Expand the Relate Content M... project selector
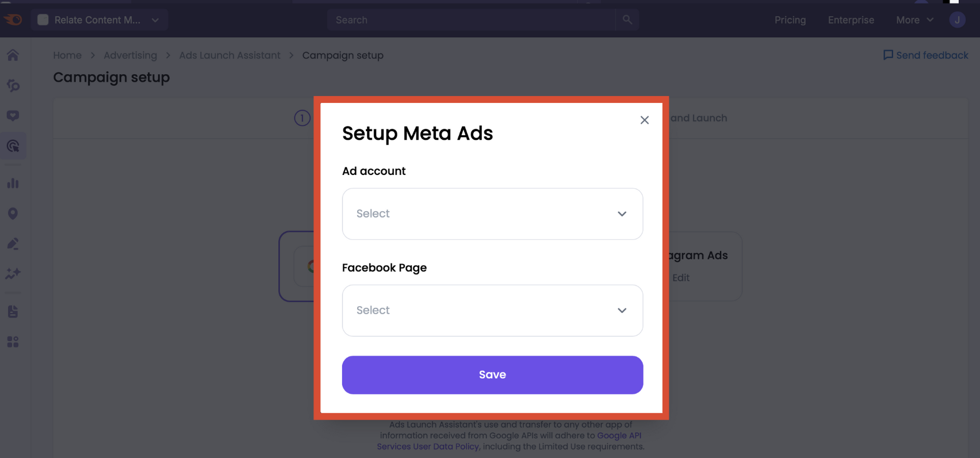The width and height of the screenshot is (980, 458). pyautogui.click(x=99, y=19)
